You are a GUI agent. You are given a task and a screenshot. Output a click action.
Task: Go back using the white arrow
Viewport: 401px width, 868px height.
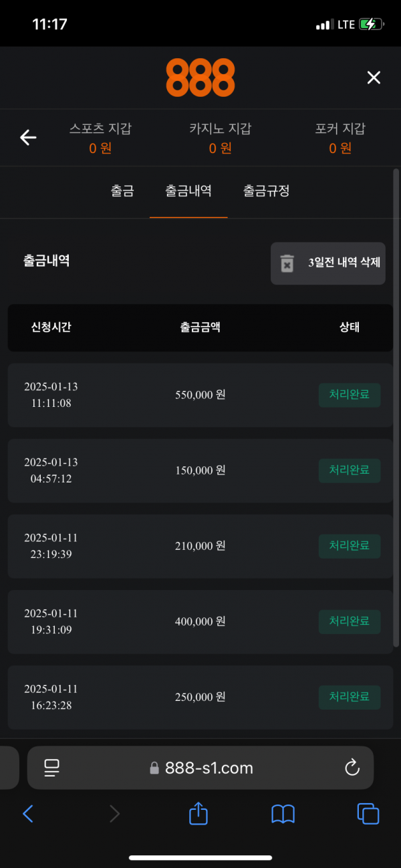[28, 138]
